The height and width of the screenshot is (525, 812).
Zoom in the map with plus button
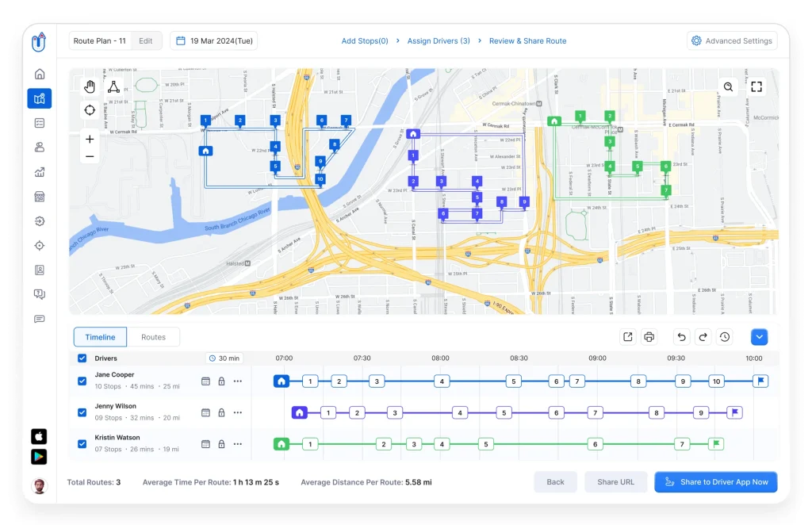coord(90,140)
